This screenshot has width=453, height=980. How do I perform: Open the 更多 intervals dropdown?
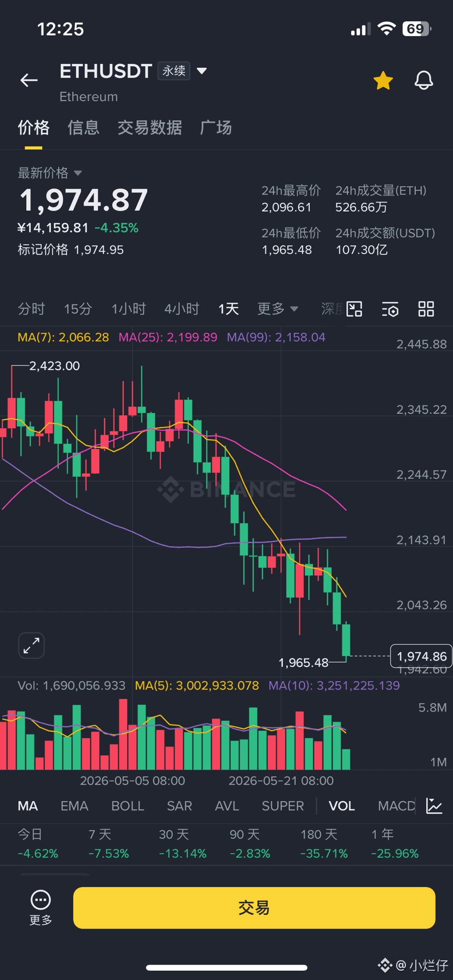(278, 309)
